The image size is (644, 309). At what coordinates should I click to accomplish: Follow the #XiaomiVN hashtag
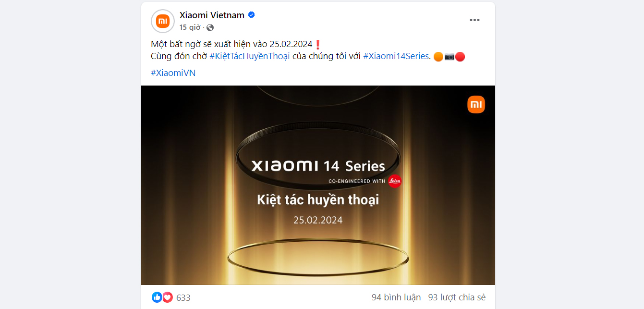(173, 73)
